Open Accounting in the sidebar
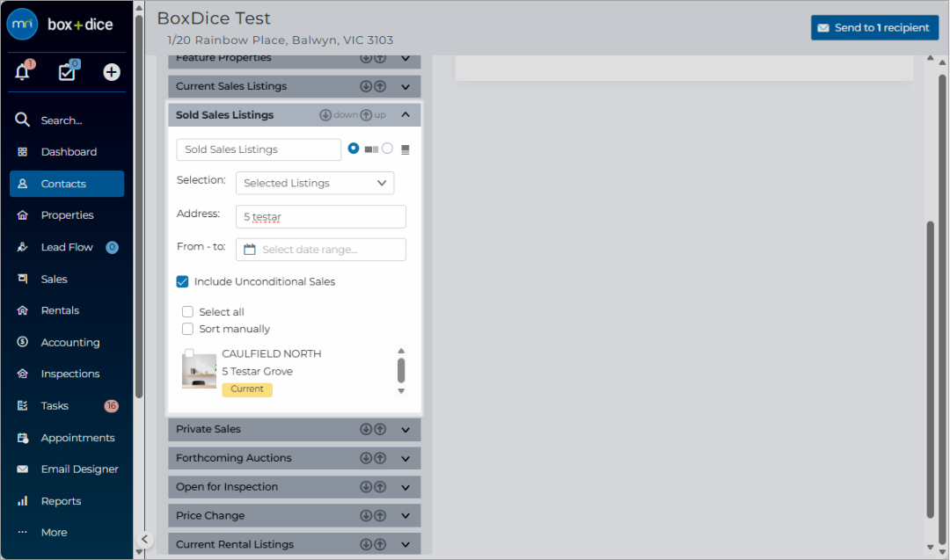This screenshot has width=950, height=560. point(67,342)
